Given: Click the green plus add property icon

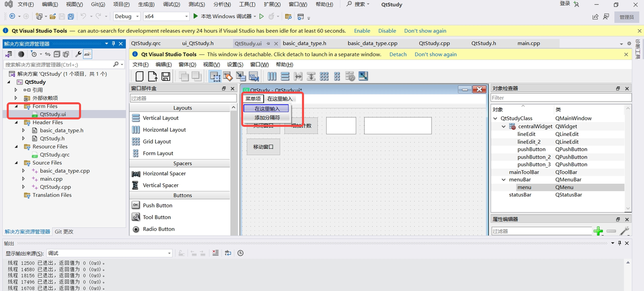Looking at the screenshot, I should pyautogui.click(x=598, y=231).
